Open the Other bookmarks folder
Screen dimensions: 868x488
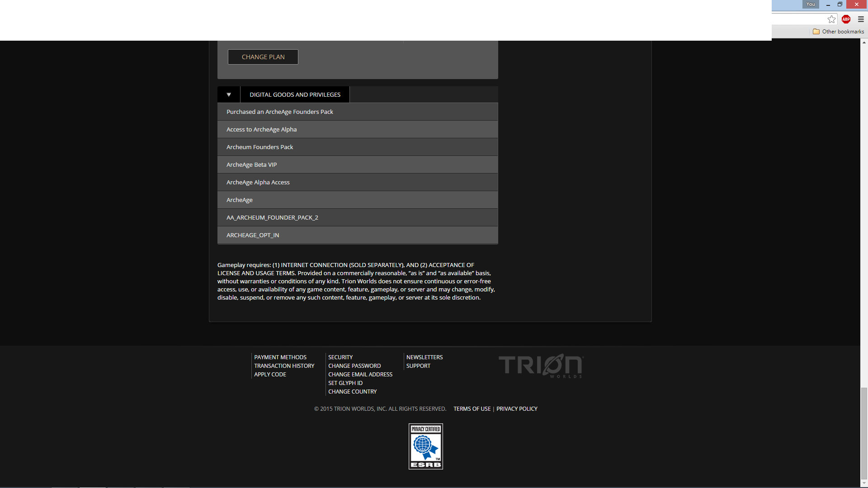[x=839, y=32]
